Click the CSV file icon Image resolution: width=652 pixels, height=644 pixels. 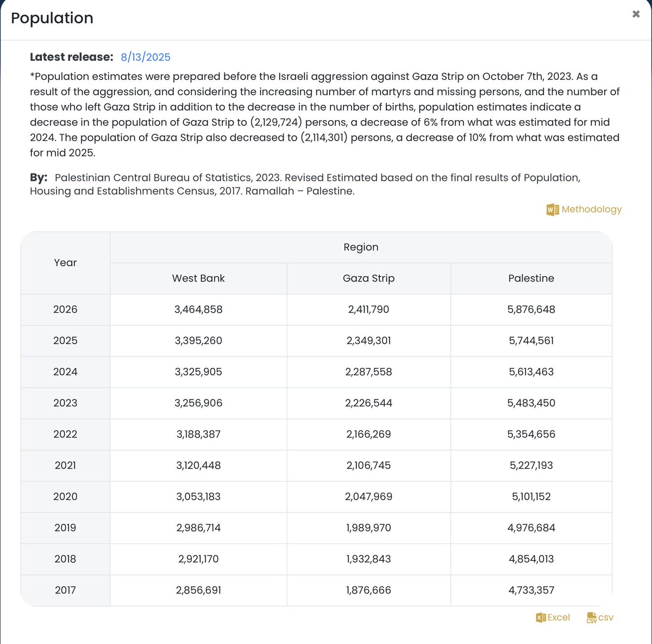click(592, 618)
